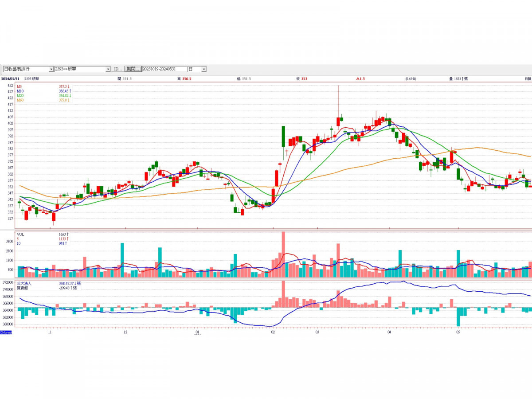Click the 三大法人 indicator label
Screen dimensions: 532x399
click(x=23, y=283)
